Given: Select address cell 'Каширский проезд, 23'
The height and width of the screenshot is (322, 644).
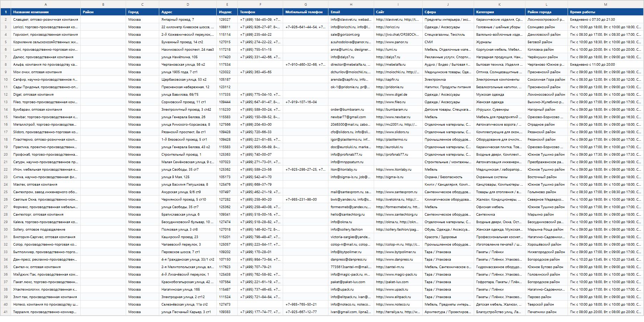Looking at the screenshot, I should (188, 237).
